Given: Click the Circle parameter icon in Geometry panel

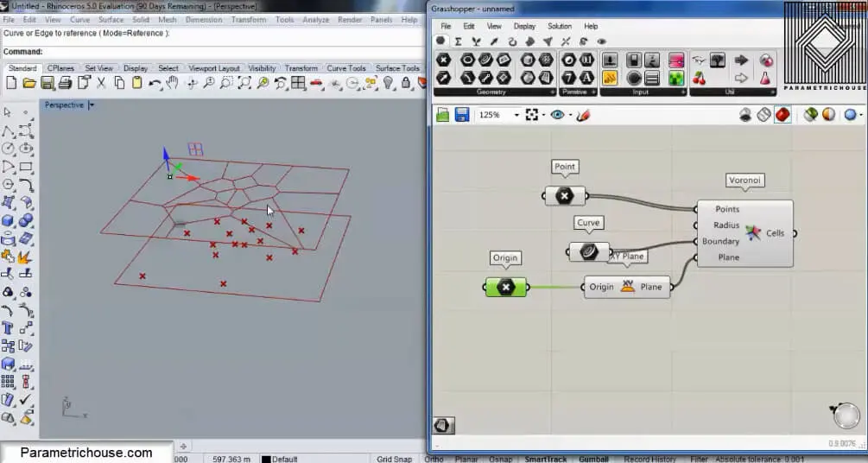Looking at the screenshot, I should coord(468,60).
